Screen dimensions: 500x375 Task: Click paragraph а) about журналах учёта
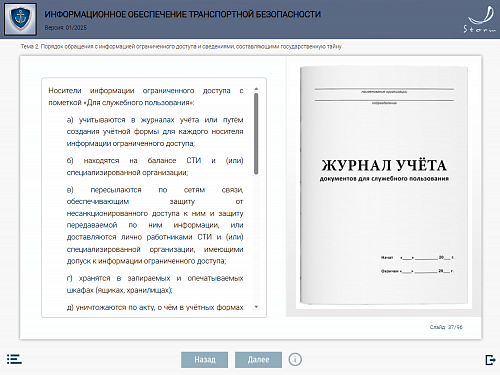coord(155,132)
